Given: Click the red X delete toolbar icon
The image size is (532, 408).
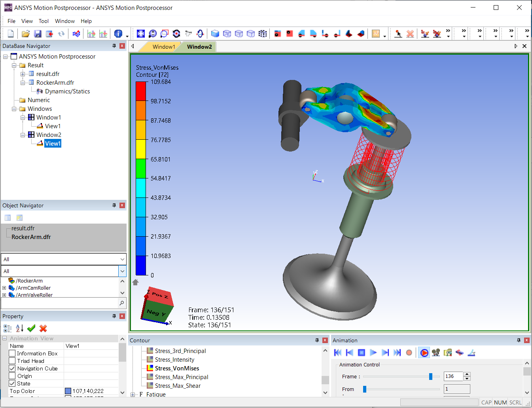Looking at the screenshot, I should pyautogui.click(x=410, y=34).
